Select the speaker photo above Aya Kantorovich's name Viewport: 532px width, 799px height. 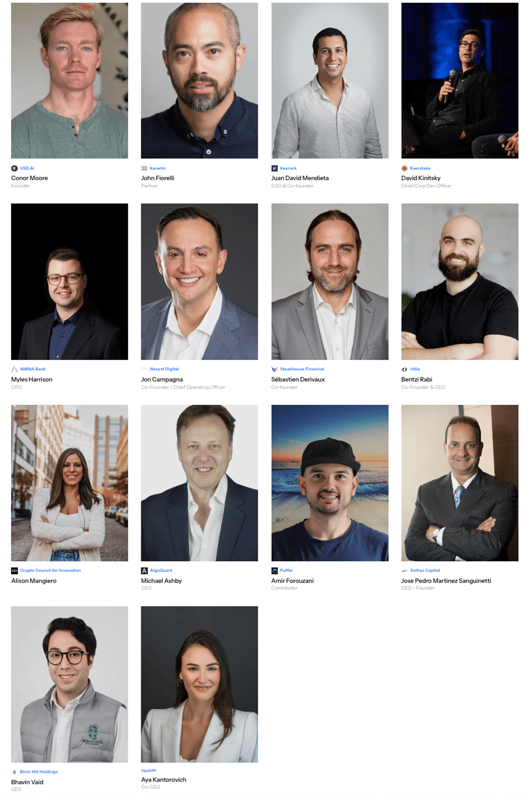pyautogui.click(x=199, y=684)
